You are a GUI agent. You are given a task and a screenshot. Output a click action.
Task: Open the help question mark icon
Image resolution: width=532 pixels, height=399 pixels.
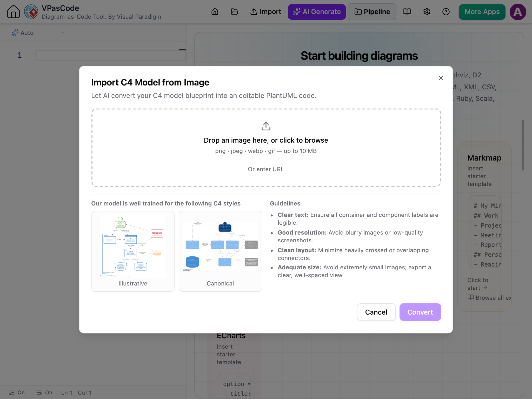pyautogui.click(x=446, y=12)
